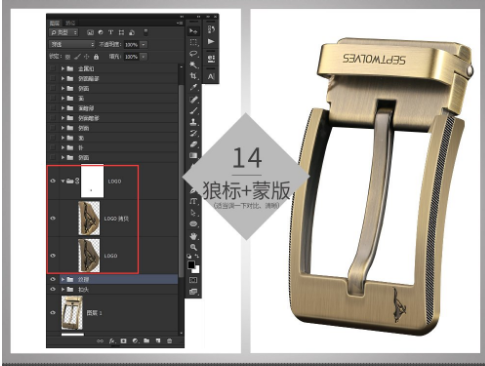Collapse the LOGO group
Viewport: 485px width, 366px height.
coord(63,181)
